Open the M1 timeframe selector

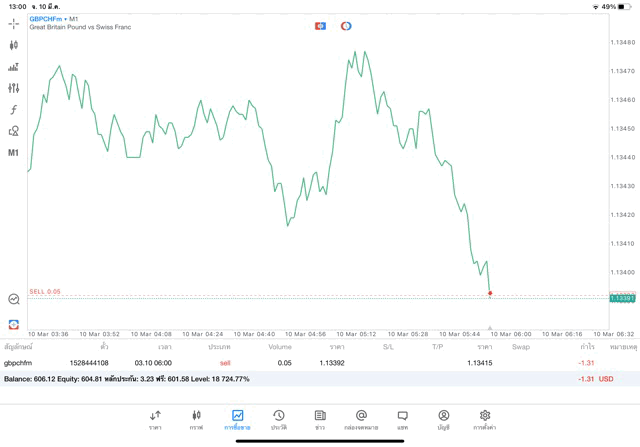[14, 153]
